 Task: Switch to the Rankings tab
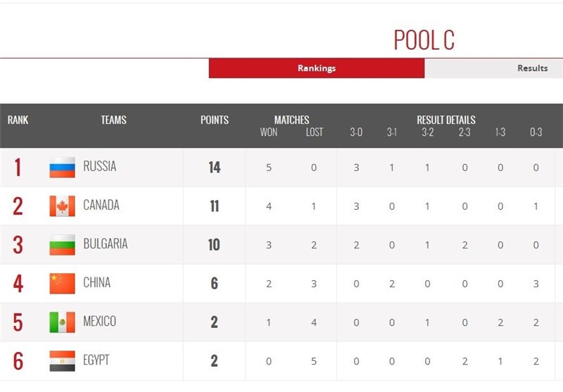point(317,68)
